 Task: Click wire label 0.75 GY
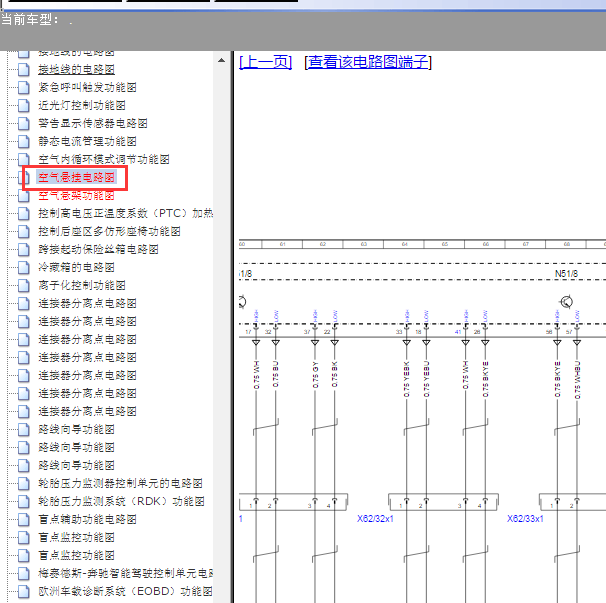[x=315, y=375]
